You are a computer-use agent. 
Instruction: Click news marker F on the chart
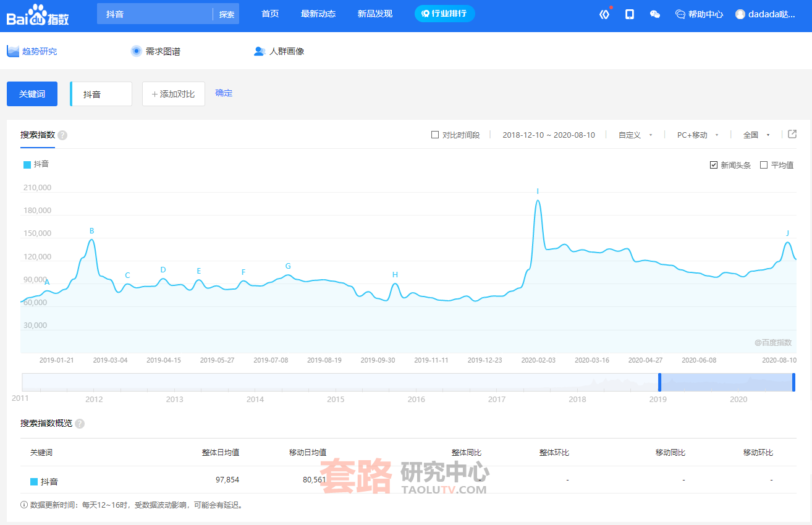243,272
